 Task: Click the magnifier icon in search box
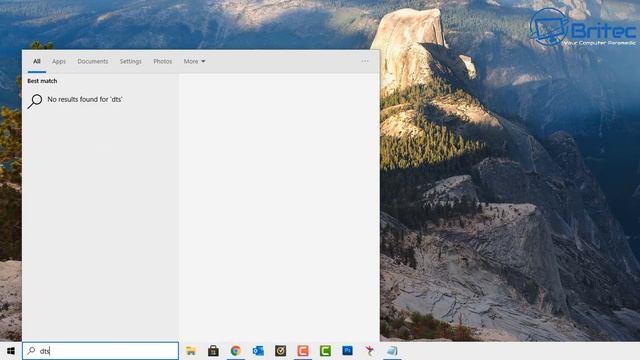[x=31, y=351]
